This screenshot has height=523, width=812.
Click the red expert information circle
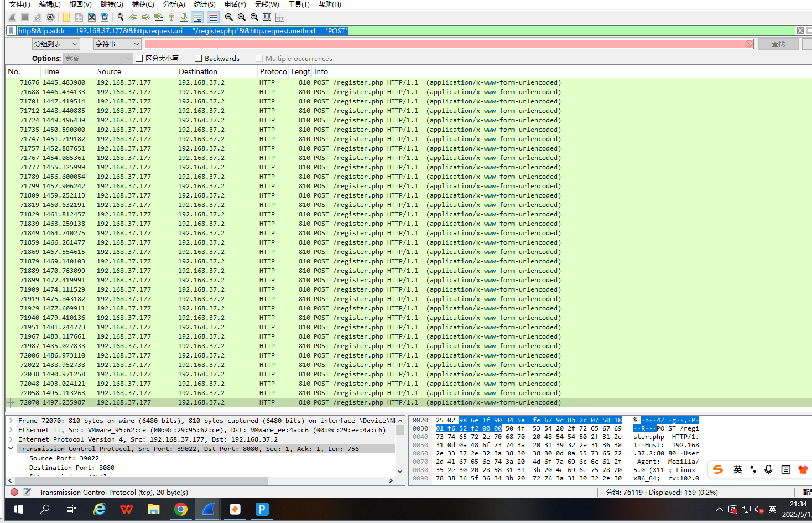point(14,492)
